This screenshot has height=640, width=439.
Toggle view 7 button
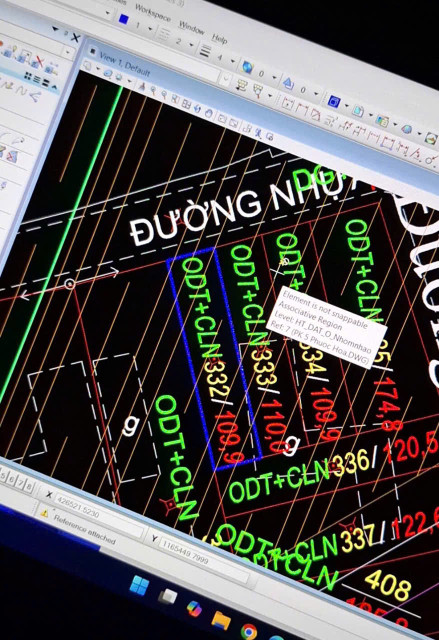tap(20, 483)
